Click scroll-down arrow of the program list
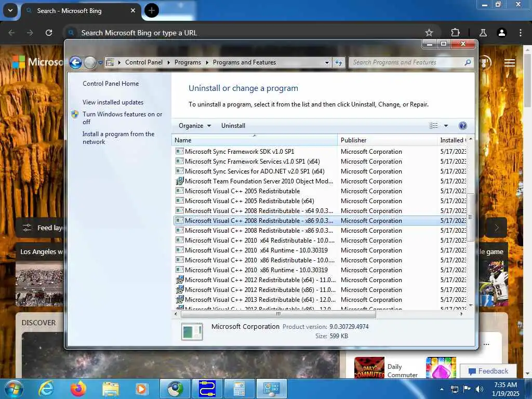The image size is (532, 399). tap(471, 305)
